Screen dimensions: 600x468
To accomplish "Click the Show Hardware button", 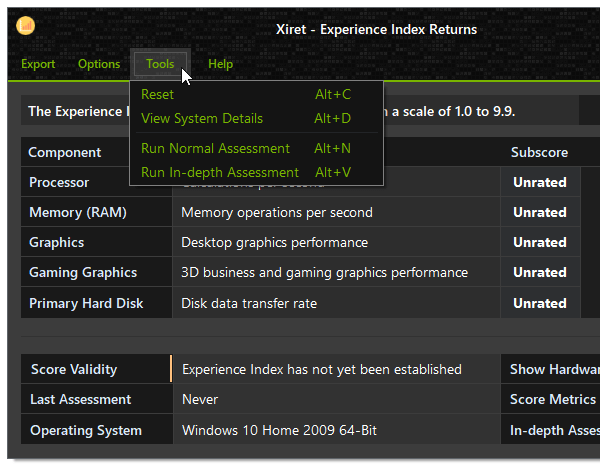I will 550,369.
